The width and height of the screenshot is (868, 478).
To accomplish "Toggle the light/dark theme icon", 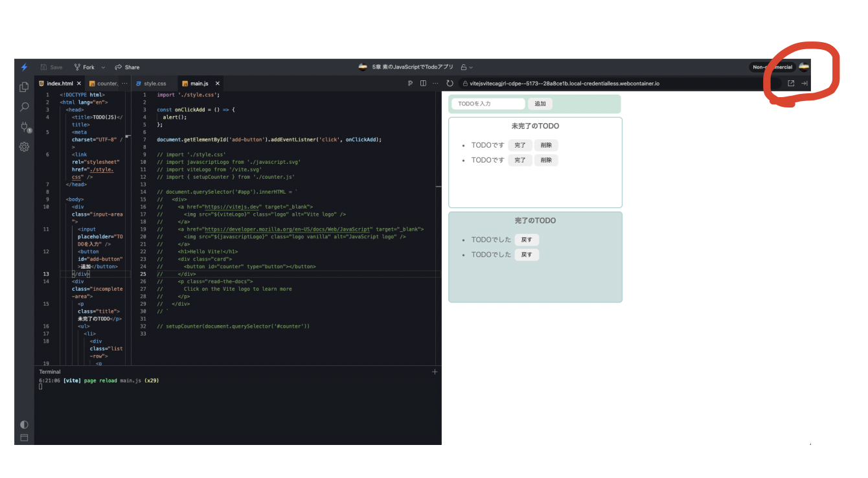I will [24, 424].
